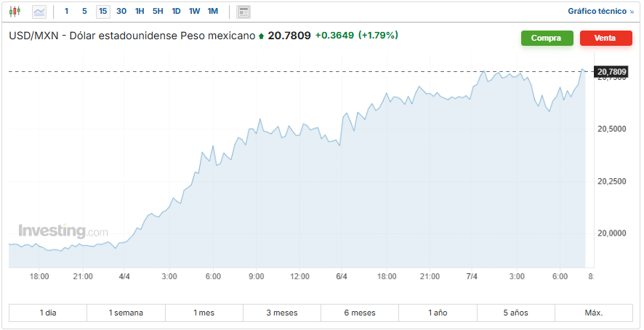Image resolution: width=644 pixels, height=330 pixels.
Task: Select the 15 minute interval
Action: [102, 12]
